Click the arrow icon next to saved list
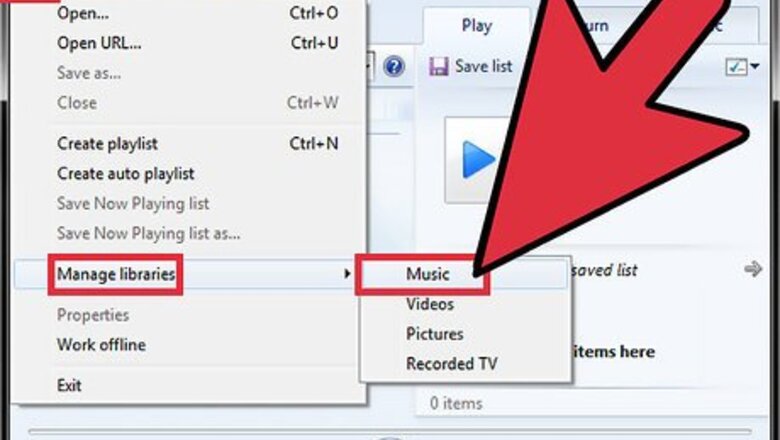Viewport: 780px width, 440px height. (753, 269)
